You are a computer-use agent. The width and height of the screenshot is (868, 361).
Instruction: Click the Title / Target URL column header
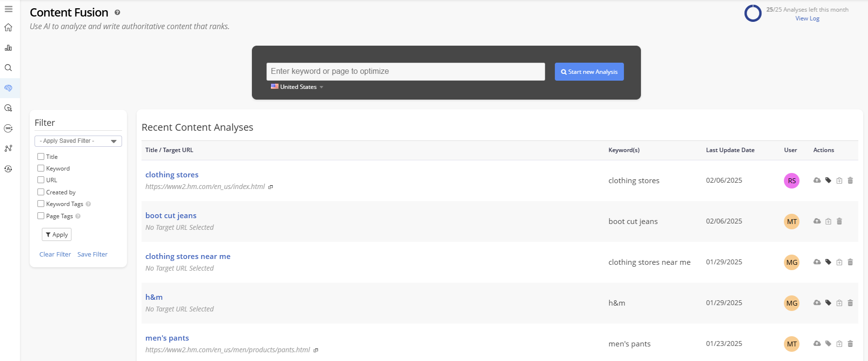click(169, 150)
